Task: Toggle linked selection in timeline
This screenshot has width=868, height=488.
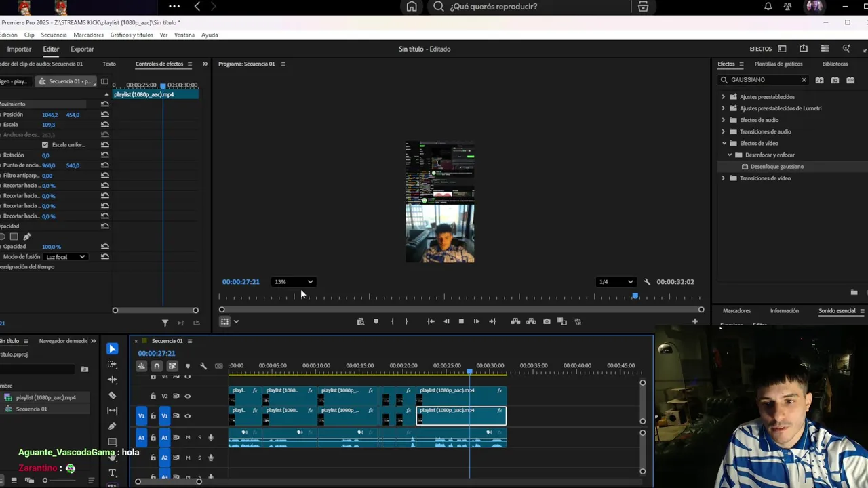Action: [x=172, y=366]
